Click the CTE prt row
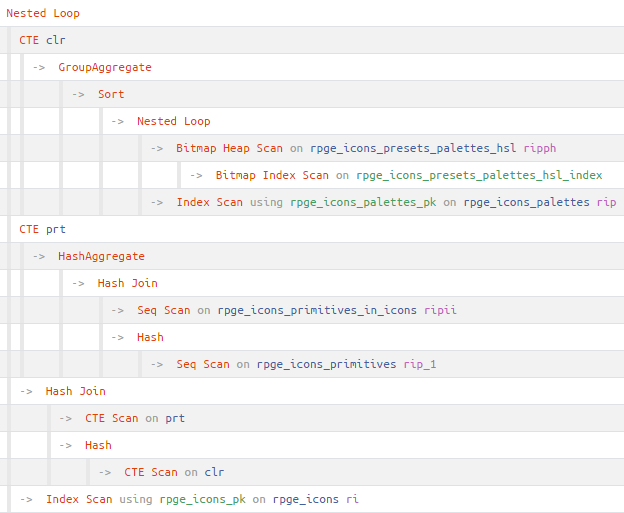Viewport: 624px width, 513px height. tap(42, 229)
